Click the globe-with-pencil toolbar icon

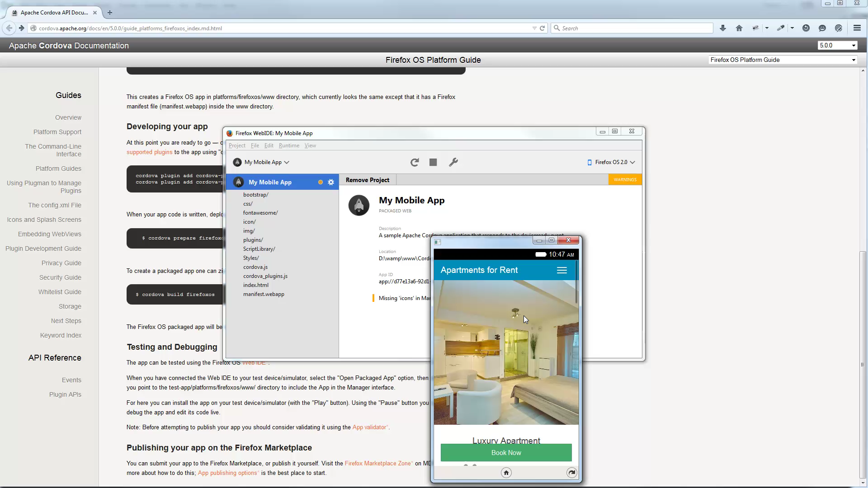pyautogui.click(x=839, y=28)
